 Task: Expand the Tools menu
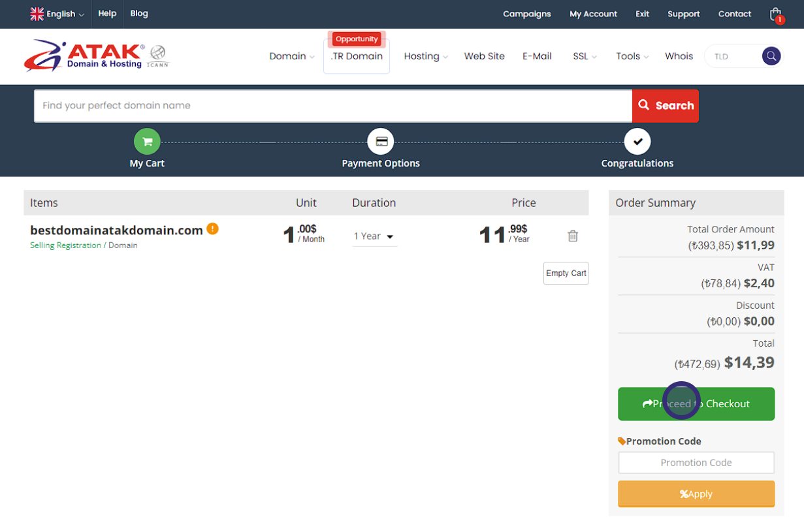[632, 56]
